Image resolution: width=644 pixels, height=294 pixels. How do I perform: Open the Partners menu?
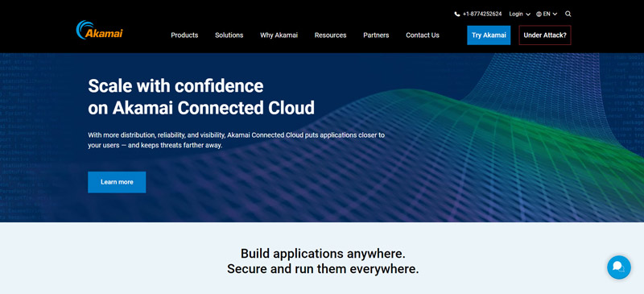tap(376, 35)
